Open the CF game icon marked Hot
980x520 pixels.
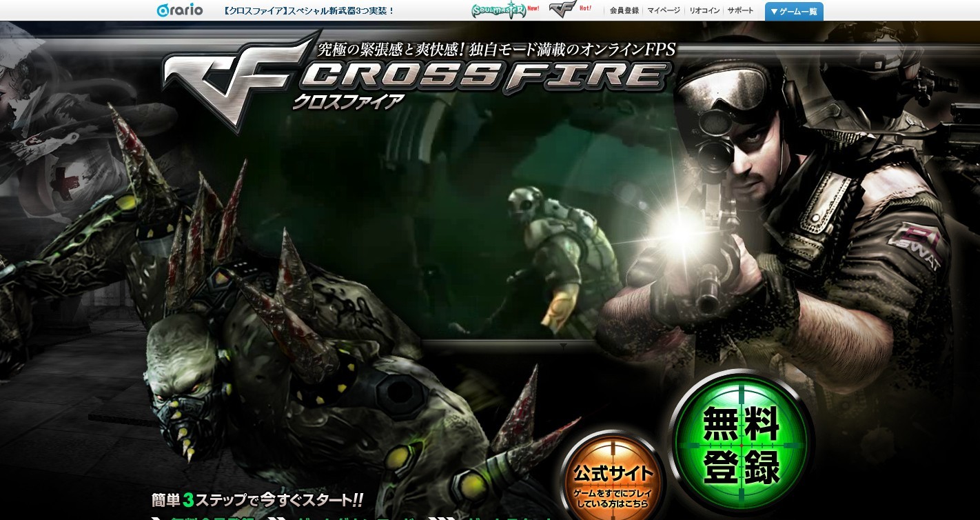[571, 10]
